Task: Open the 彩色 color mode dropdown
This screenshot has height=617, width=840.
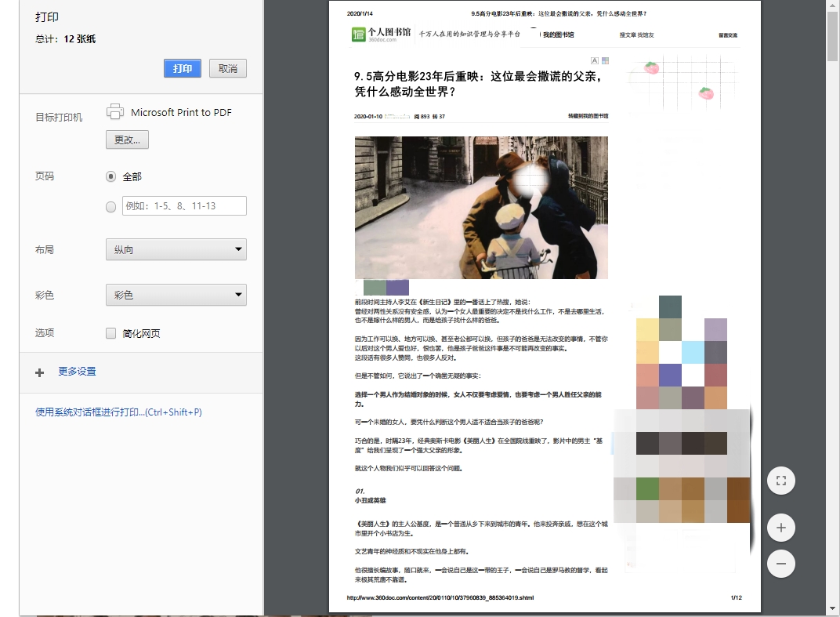Action: 176,296
